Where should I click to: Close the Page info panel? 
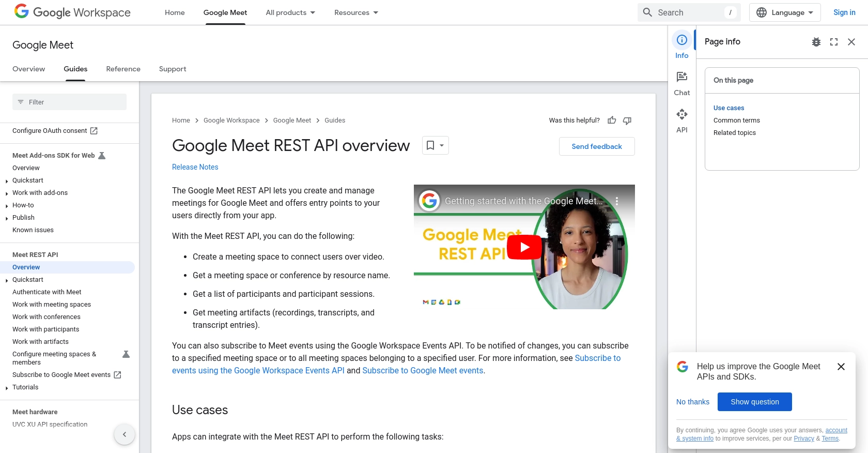[851, 42]
